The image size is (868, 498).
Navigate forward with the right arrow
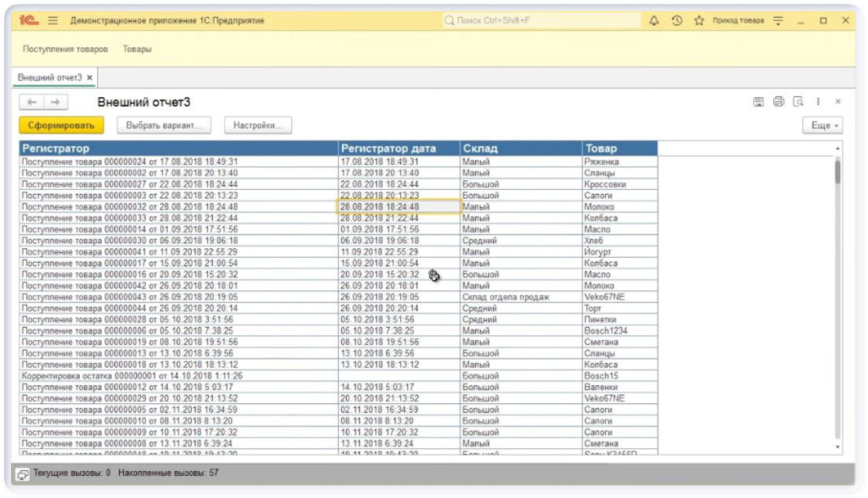click(55, 102)
